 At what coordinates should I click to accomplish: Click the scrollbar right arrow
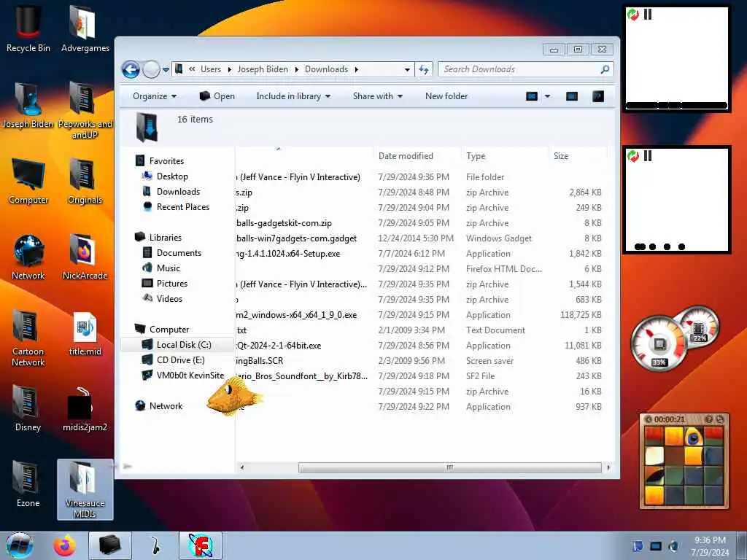(x=608, y=467)
